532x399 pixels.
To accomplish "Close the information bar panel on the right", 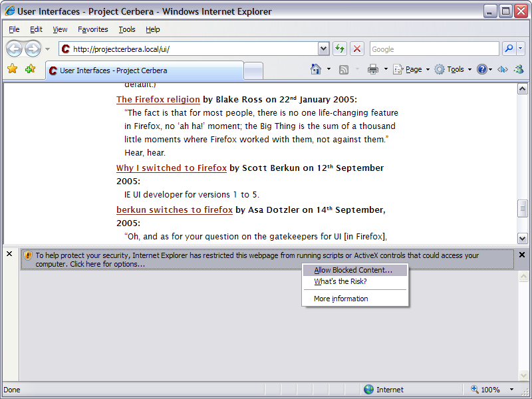I will 522,255.
